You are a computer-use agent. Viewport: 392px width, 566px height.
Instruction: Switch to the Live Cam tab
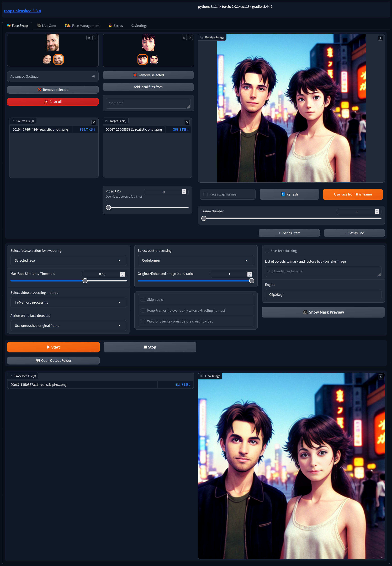click(x=46, y=25)
